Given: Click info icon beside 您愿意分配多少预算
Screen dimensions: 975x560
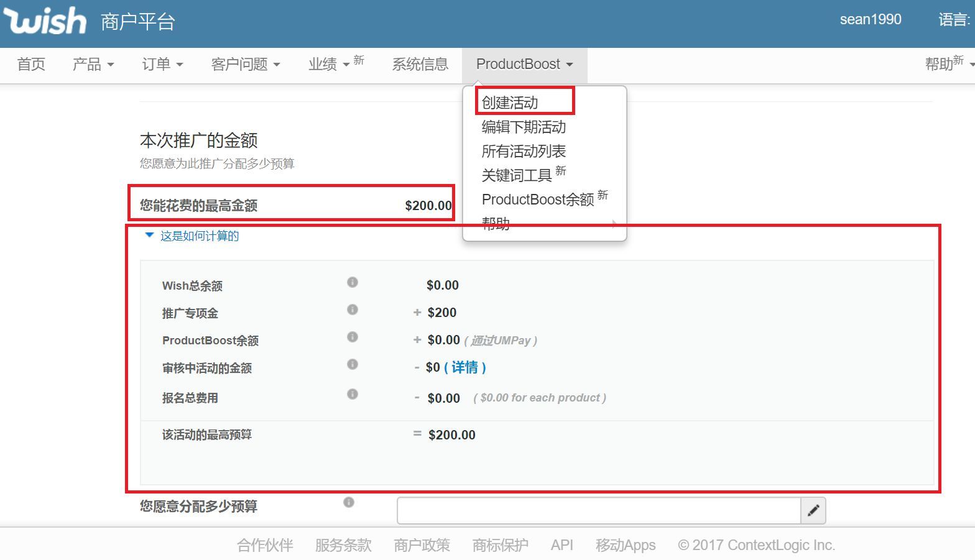Looking at the screenshot, I should pyautogui.click(x=349, y=502).
